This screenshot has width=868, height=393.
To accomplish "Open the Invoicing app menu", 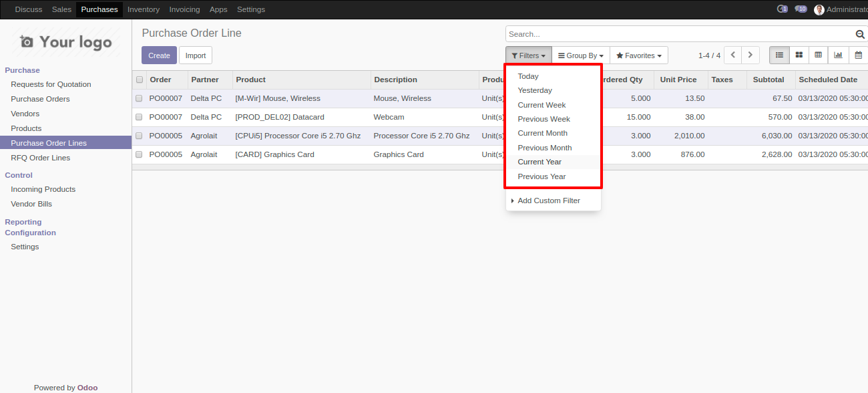I will [184, 9].
